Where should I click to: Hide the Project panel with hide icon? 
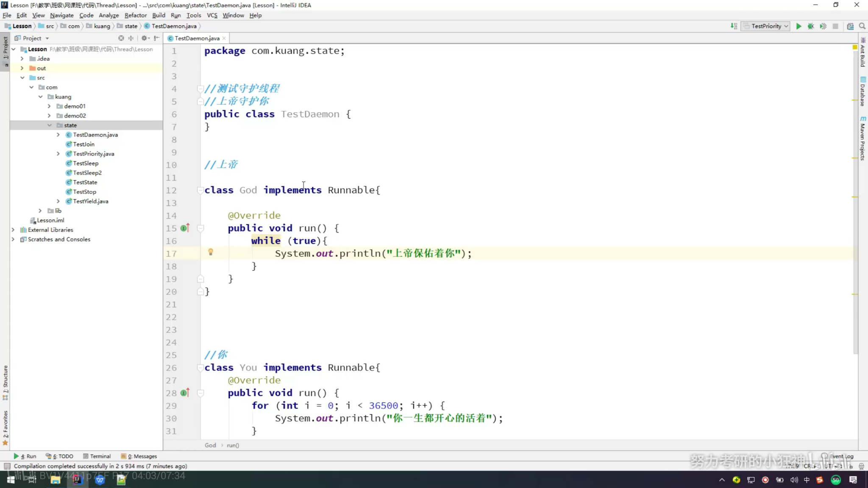point(157,38)
